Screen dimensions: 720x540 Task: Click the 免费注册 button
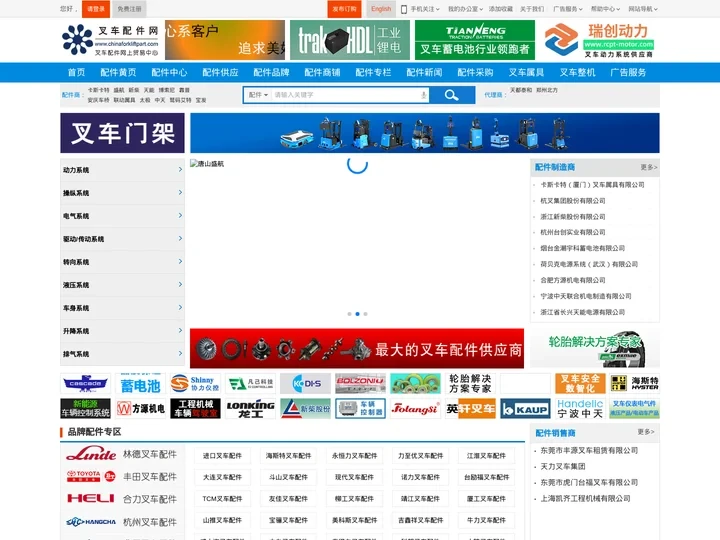(129, 9)
